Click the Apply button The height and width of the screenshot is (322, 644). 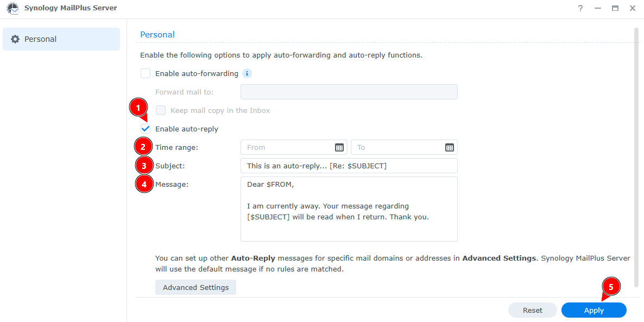(594, 310)
